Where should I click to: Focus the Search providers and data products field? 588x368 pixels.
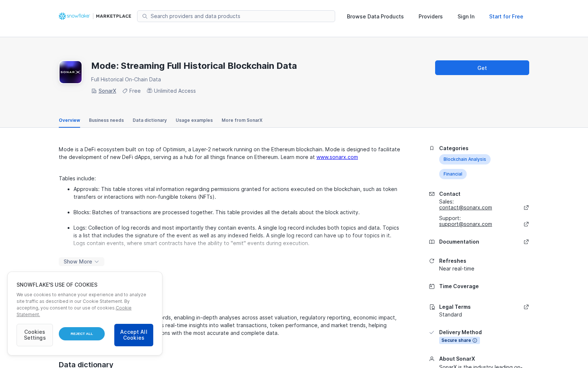(x=236, y=16)
